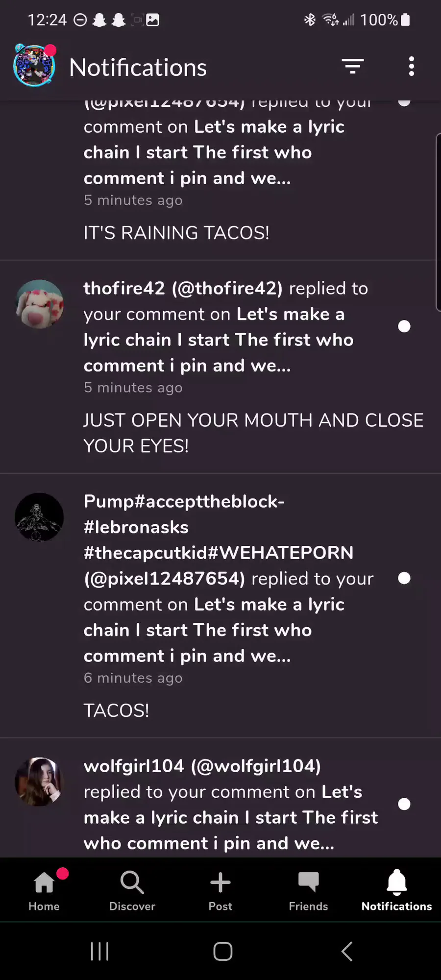Open the notifications filter icon
The height and width of the screenshot is (980, 441).
(352, 66)
